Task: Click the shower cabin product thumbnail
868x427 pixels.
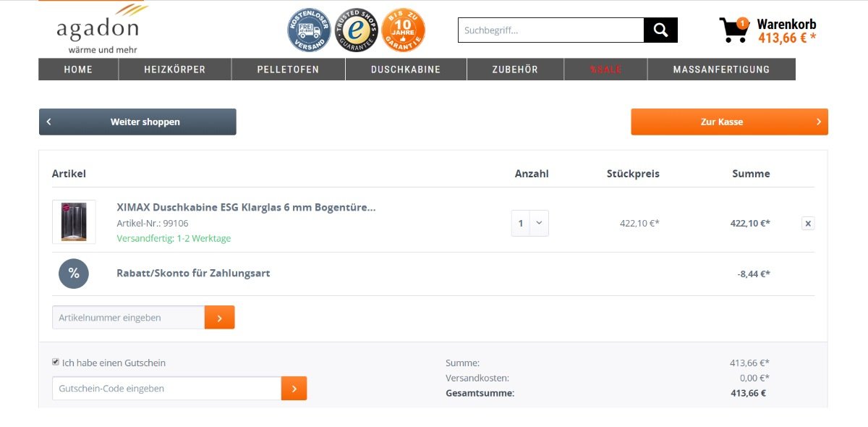Action: (x=74, y=221)
